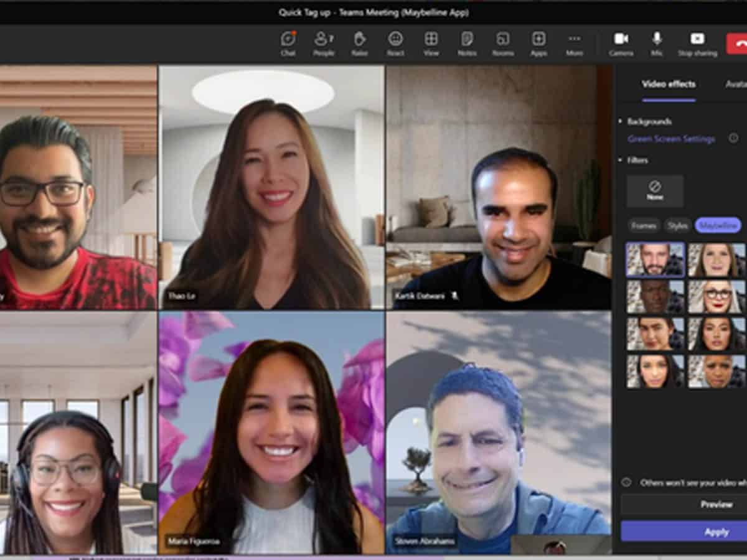Image resolution: width=747 pixels, height=560 pixels.
Task: Open the More options menu
Action: 574,42
